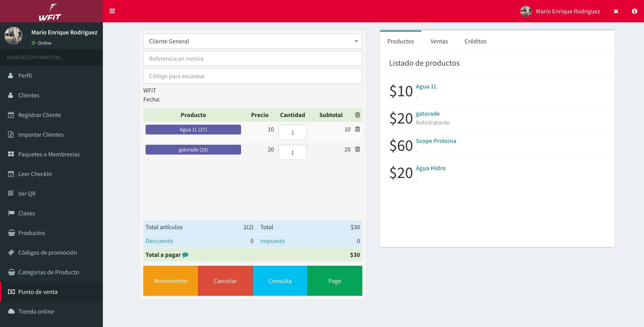Click the table header trash icon
The height and width of the screenshot is (327, 644).
tap(357, 115)
